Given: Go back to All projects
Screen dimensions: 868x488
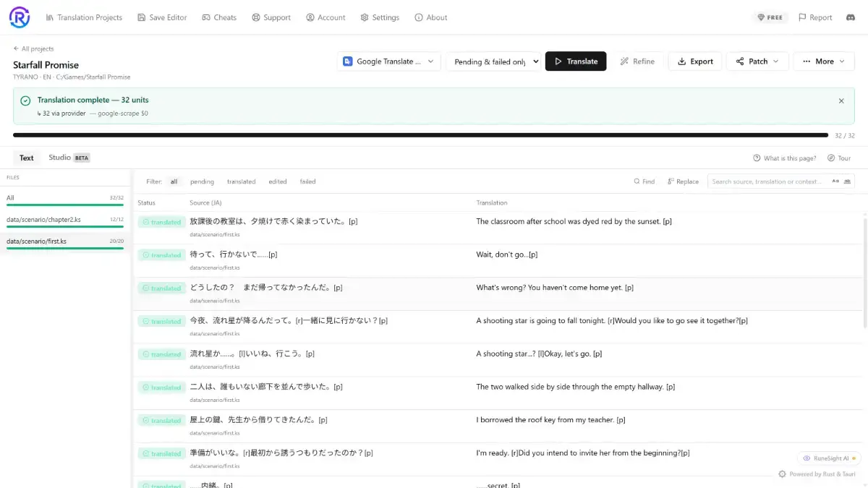Looking at the screenshot, I should [33, 48].
